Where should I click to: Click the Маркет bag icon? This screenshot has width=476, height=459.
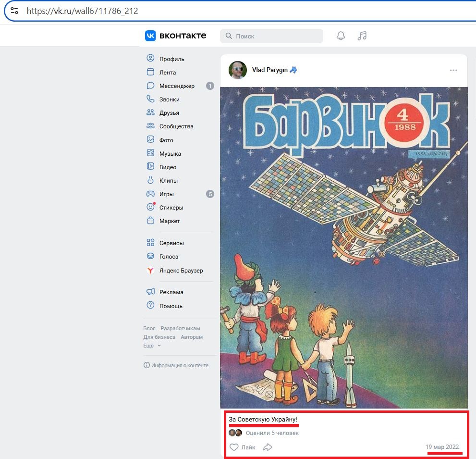(x=150, y=220)
